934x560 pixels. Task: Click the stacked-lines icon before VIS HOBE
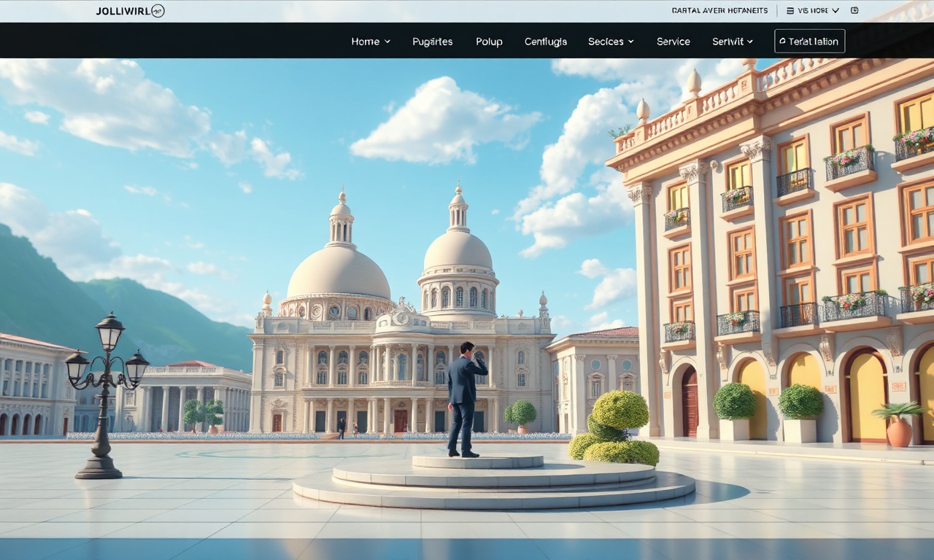790,11
